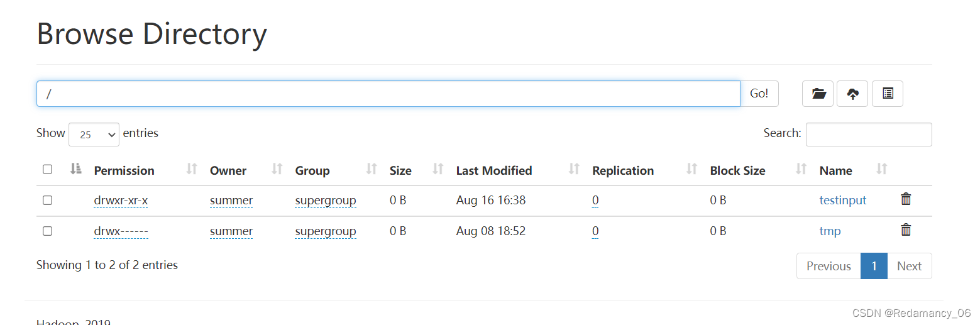Open the create directory folder icon
The width and height of the screenshot is (980, 325).
pos(818,94)
